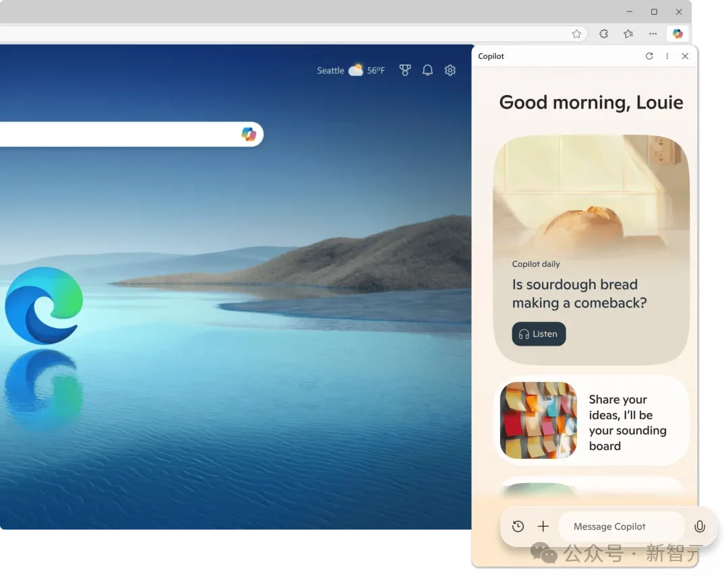728x582 pixels.
Task: Open new tab page settings gear
Action: 450,70
